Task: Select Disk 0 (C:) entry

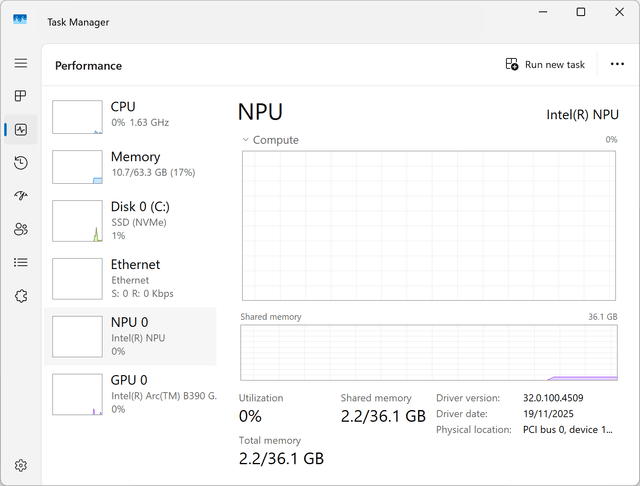Action: [x=130, y=221]
